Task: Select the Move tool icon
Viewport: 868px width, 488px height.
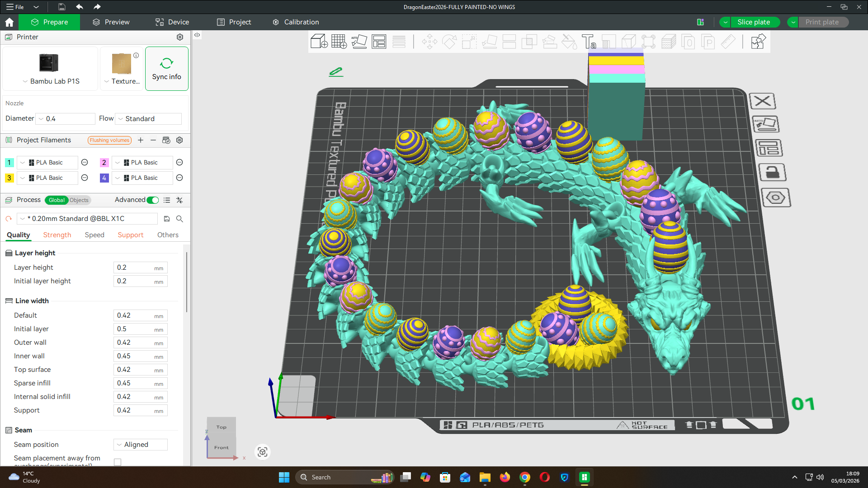Action: (x=429, y=42)
